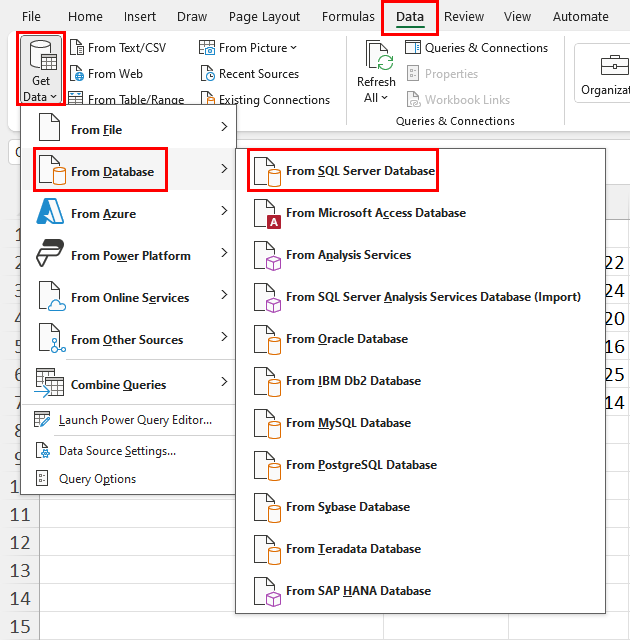Switch to the Insert tab
The image size is (630, 640).
pyautogui.click(x=140, y=17)
